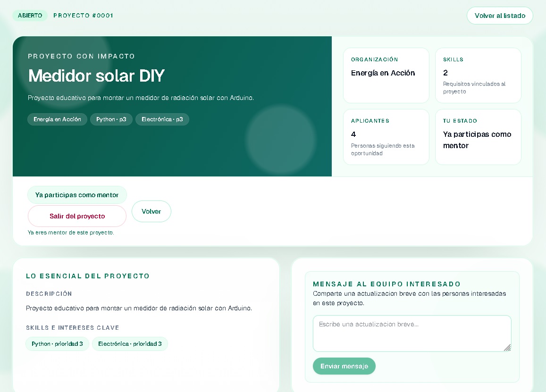This screenshot has height=392, width=546.
Task: Send the update with Enviar mensaje
Action: click(344, 366)
